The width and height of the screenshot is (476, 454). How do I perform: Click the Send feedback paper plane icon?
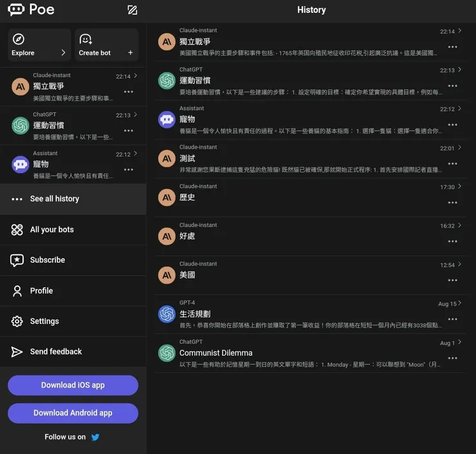tap(17, 351)
